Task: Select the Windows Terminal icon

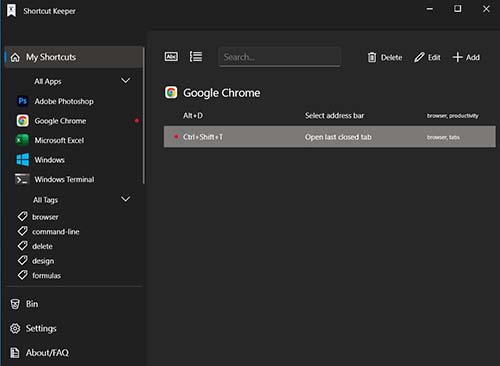Action: coord(22,179)
